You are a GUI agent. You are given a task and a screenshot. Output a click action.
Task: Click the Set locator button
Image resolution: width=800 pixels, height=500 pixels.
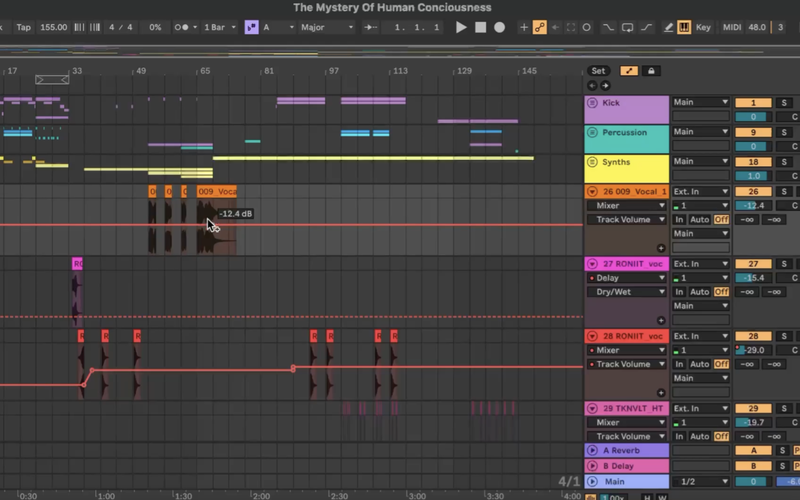[x=598, y=71]
